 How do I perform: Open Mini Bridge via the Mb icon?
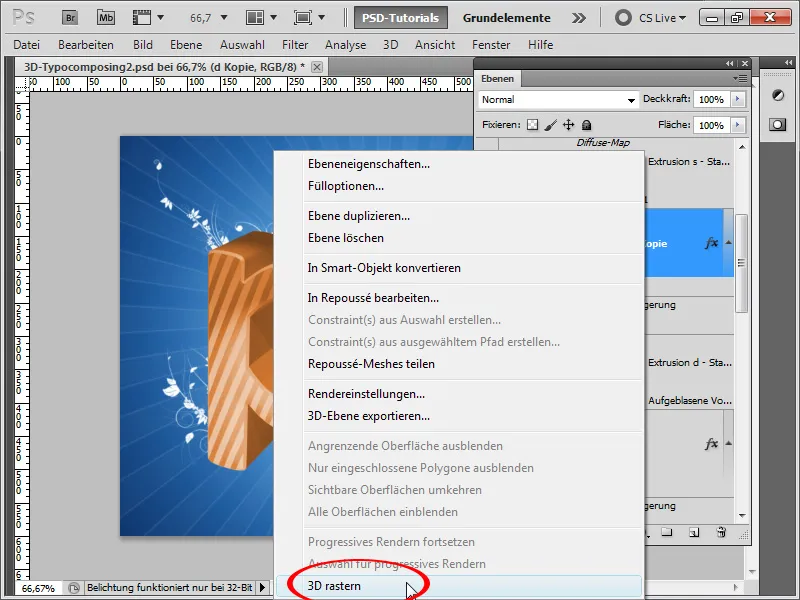pos(106,18)
